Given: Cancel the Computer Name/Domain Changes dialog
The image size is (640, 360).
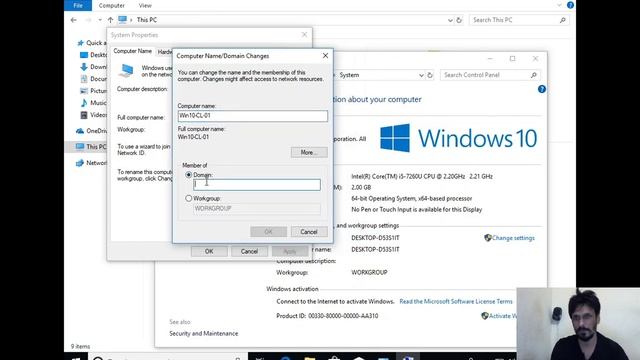Looking at the screenshot, I should point(309,232).
